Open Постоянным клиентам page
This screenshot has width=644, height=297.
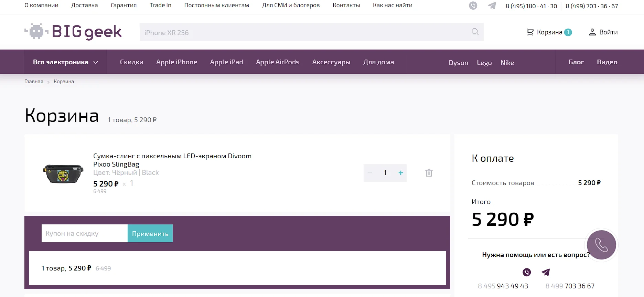[x=217, y=5]
